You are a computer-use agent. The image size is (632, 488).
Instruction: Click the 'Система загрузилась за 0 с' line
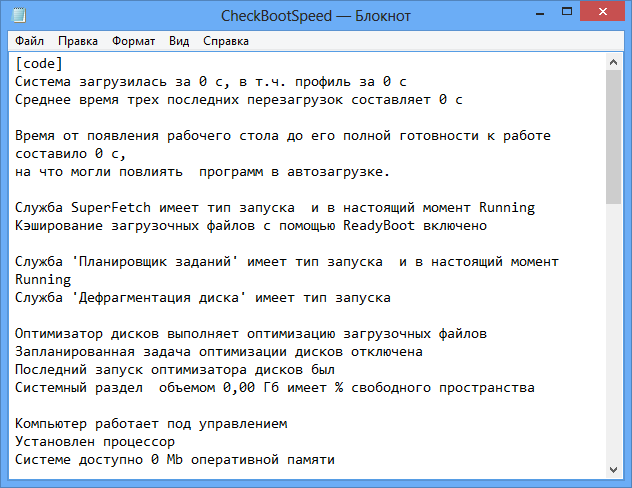click(211, 82)
